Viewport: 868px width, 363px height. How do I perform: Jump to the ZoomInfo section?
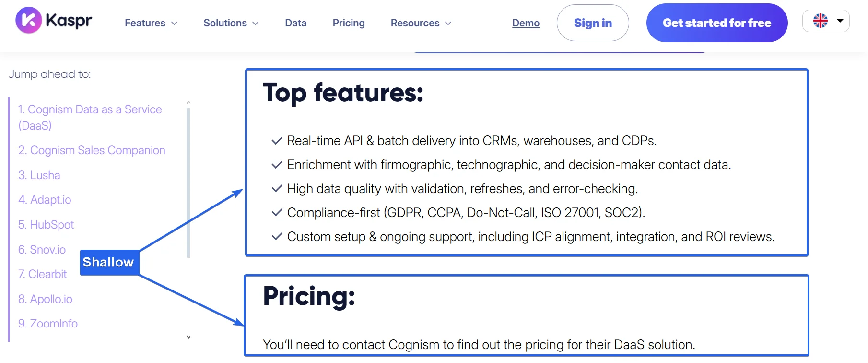coord(47,324)
